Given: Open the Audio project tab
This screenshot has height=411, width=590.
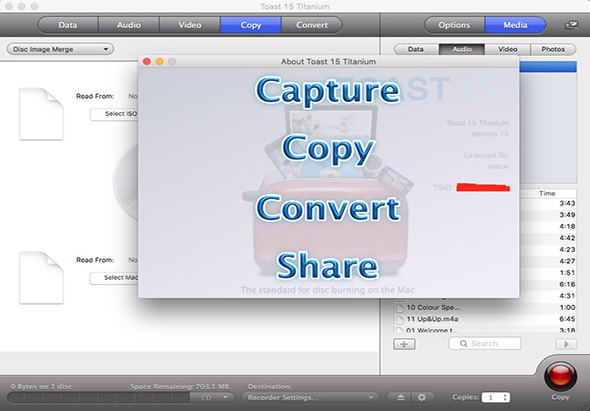Looking at the screenshot, I should [x=129, y=25].
